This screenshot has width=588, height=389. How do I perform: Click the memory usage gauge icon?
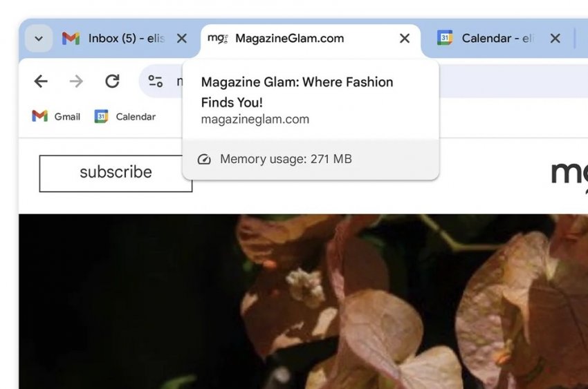(x=203, y=160)
